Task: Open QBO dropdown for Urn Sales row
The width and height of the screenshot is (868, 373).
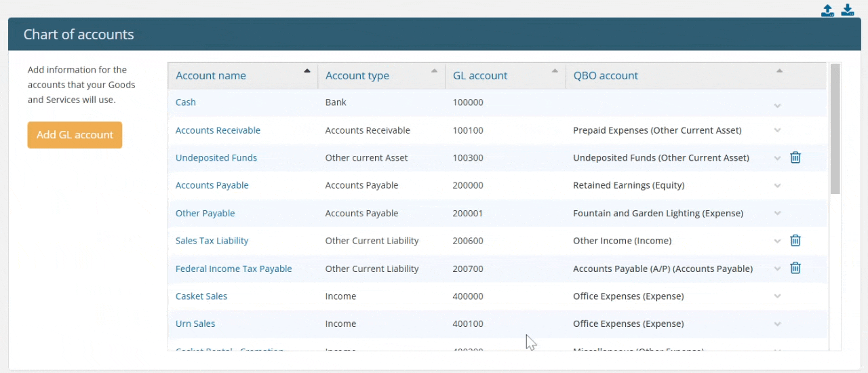Action: pyautogui.click(x=777, y=324)
